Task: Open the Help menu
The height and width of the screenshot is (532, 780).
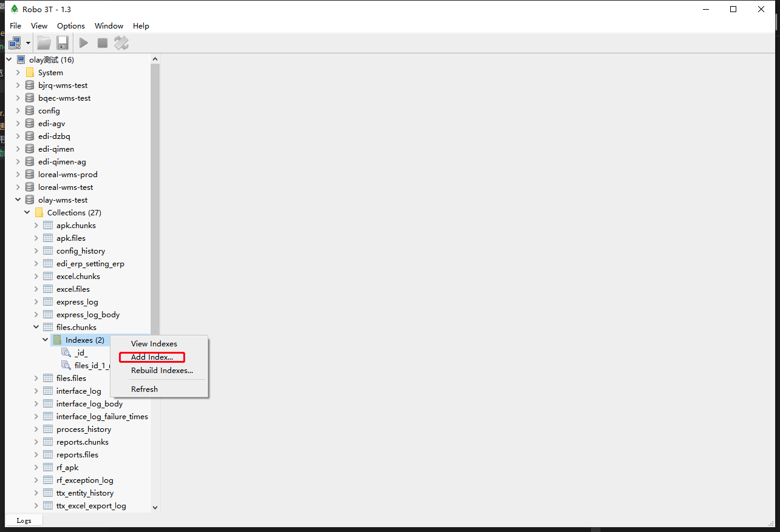Action: [x=141, y=26]
